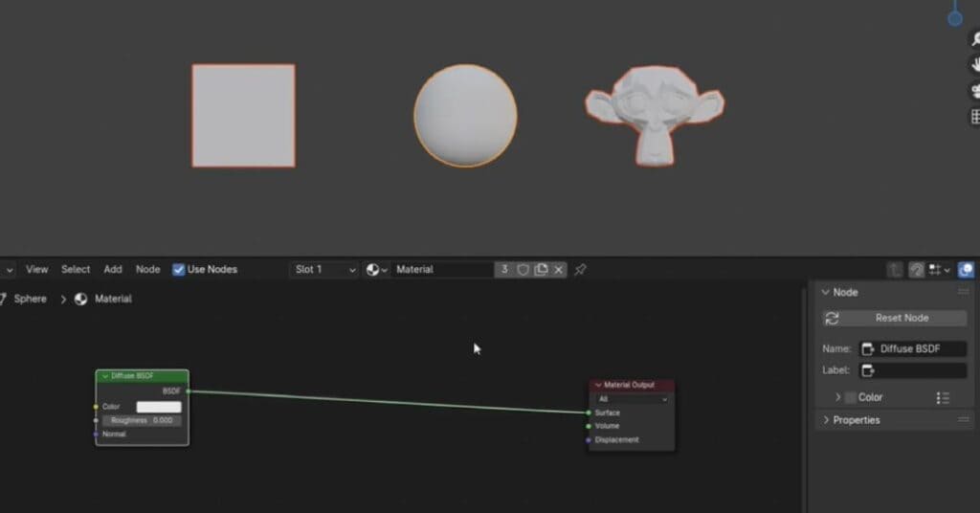Toggle the camera view icon
The width and height of the screenshot is (980, 513).
click(975, 91)
